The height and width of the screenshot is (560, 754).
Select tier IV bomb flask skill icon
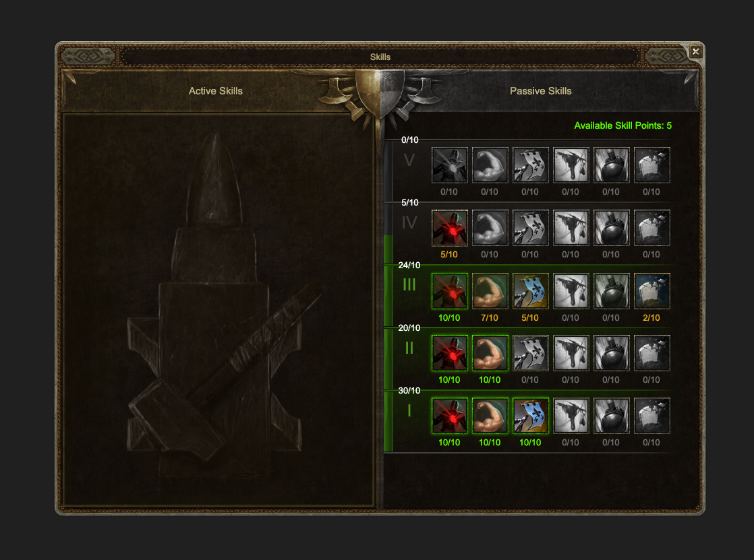611,228
